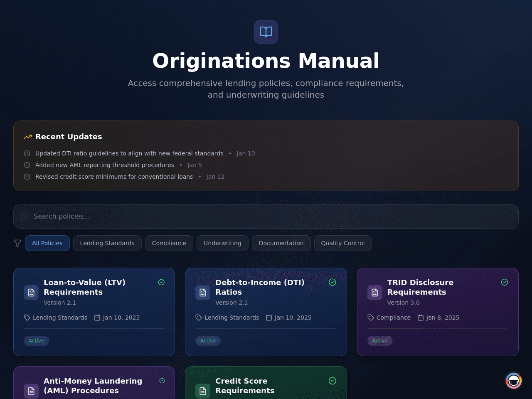
Task: Click the document icon on the Debt-to-Income card
Action: 203,293
